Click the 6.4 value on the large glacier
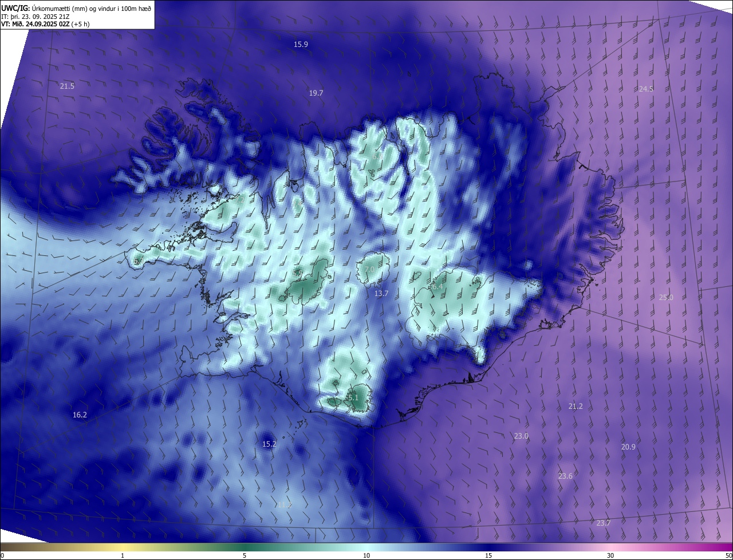Viewport: 733px width, 560px height. tap(438, 286)
